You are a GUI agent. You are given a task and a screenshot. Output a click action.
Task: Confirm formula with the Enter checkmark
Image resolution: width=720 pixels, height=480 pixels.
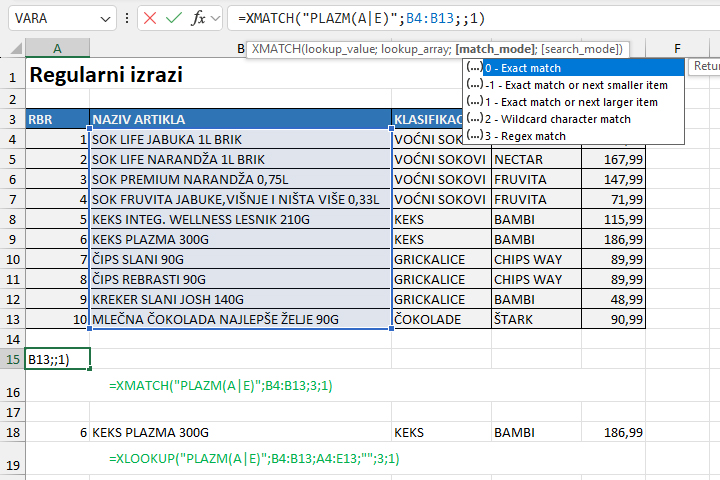click(x=174, y=18)
